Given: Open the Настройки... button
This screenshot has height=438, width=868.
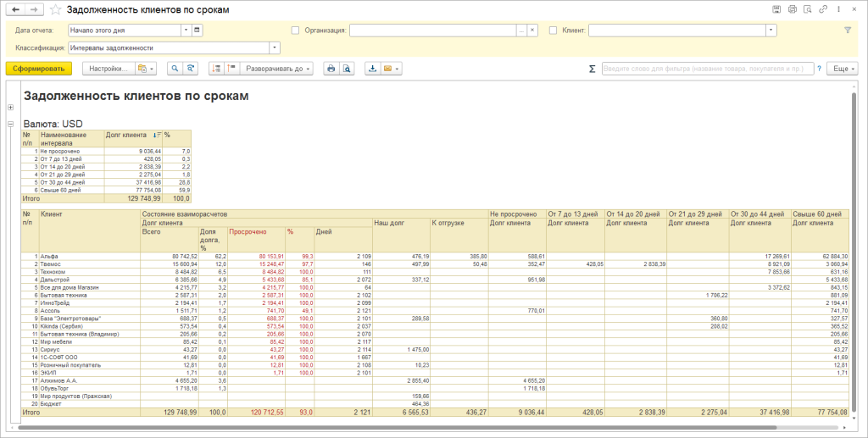Looking at the screenshot, I should [x=108, y=69].
